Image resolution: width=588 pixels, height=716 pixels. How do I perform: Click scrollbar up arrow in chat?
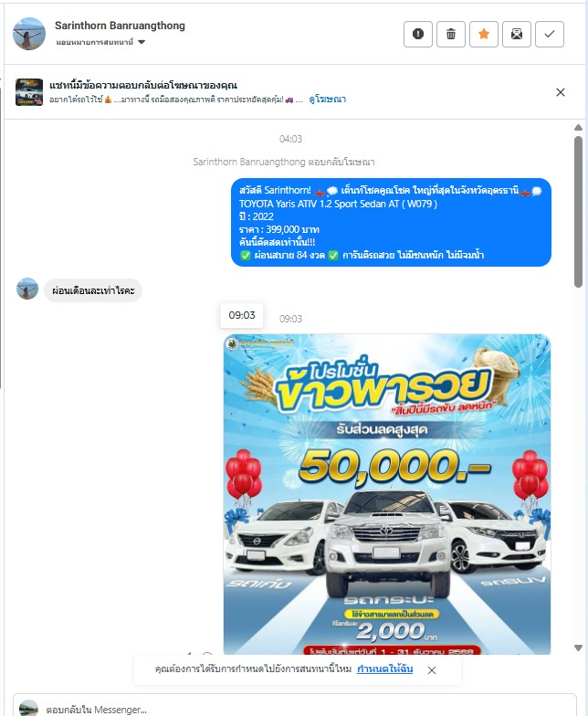578,128
